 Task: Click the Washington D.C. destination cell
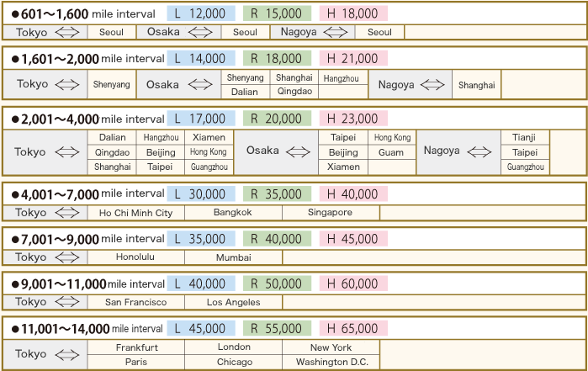[331, 363]
